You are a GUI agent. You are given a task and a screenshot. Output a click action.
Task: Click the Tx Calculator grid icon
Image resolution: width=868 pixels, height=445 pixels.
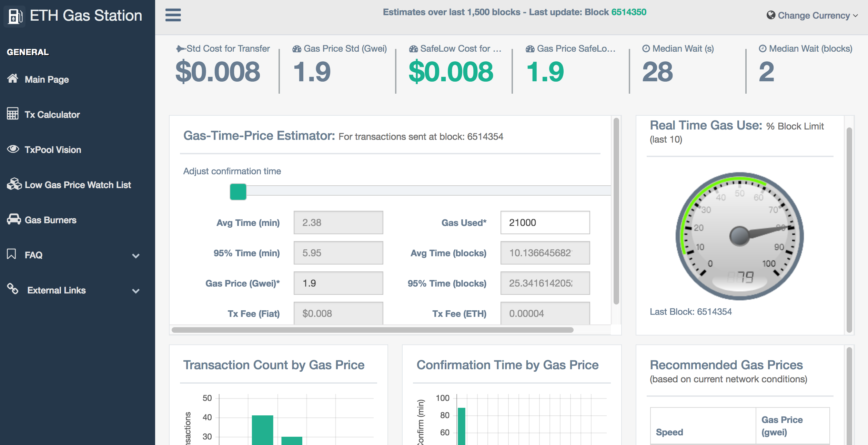click(x=13, y=114)
